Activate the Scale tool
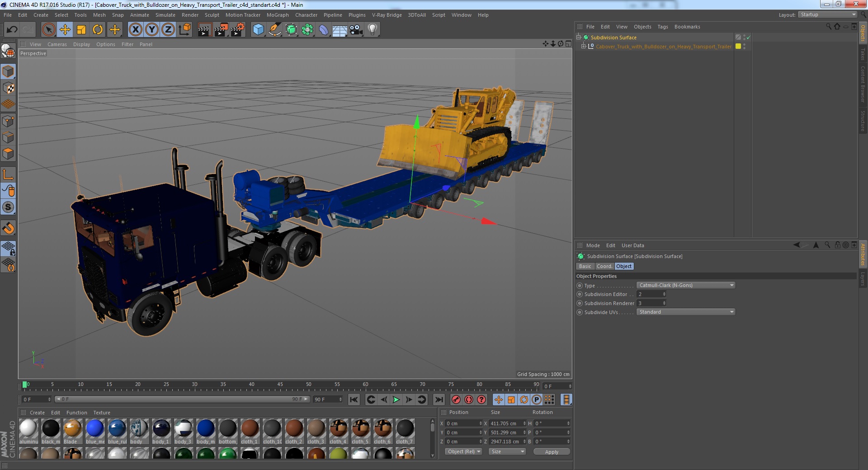 click(81, 30)
